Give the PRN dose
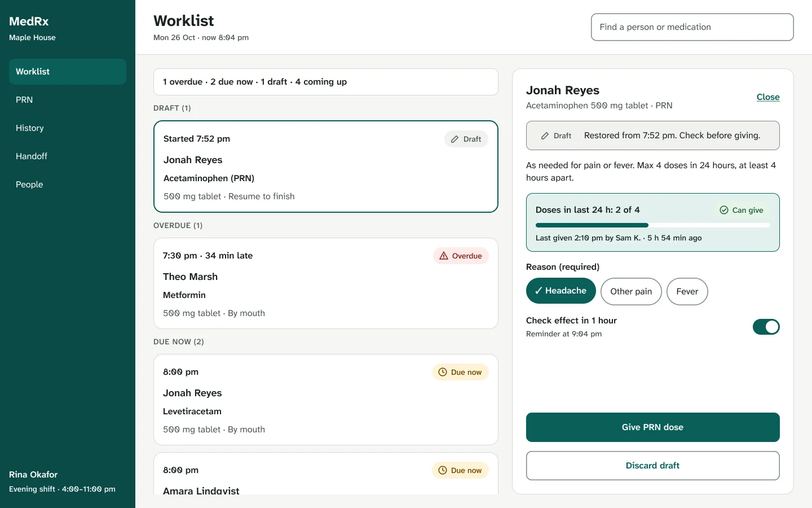Image resolution: width=812 pixels, height=508 pixels. 653,427
